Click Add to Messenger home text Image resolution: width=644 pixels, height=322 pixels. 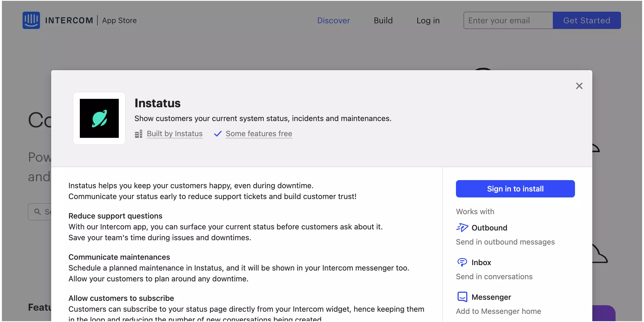[x=498, y=311]
